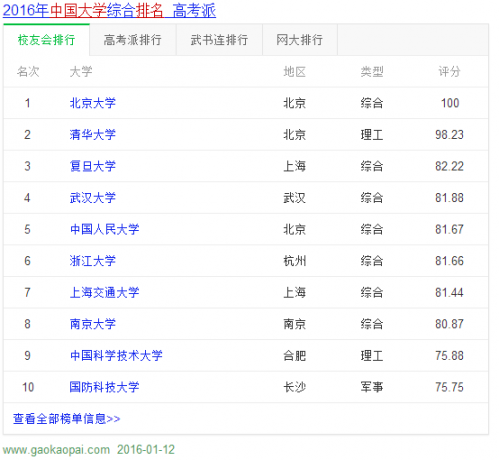Open the 清华大学 link

coord(93,135)
